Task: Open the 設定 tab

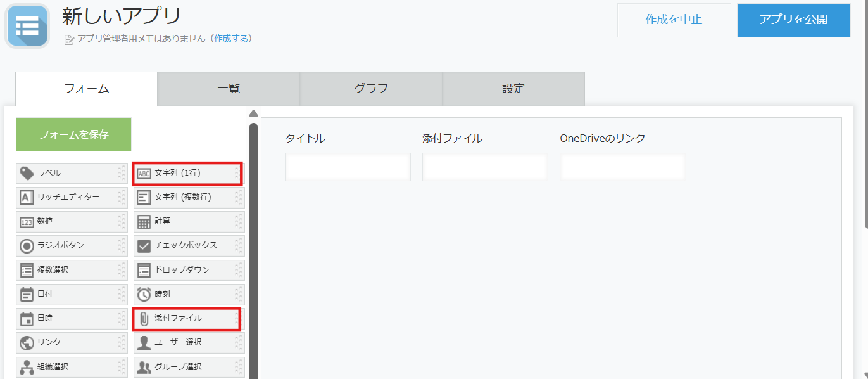Action: pos(513,89)
